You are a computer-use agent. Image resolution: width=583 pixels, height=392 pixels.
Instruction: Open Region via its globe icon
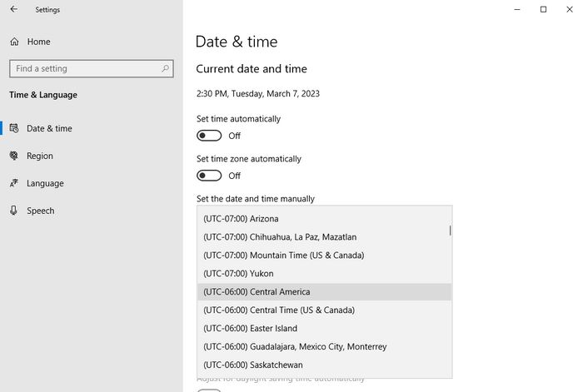tap(14, 156)
